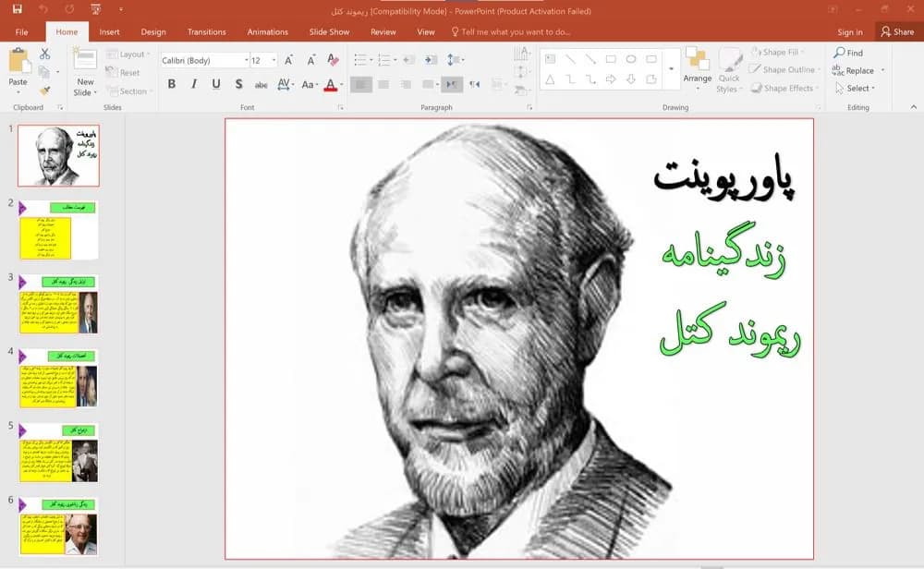The height and width of the screenshot is (569, 924).
Task: Switch to the Slide Show tab
Action: pos(330,31)
